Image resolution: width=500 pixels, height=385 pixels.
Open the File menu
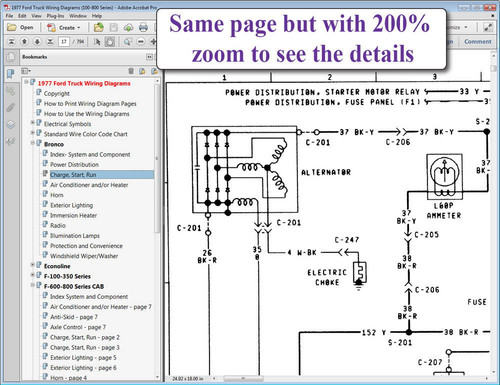tap(9, 16)
